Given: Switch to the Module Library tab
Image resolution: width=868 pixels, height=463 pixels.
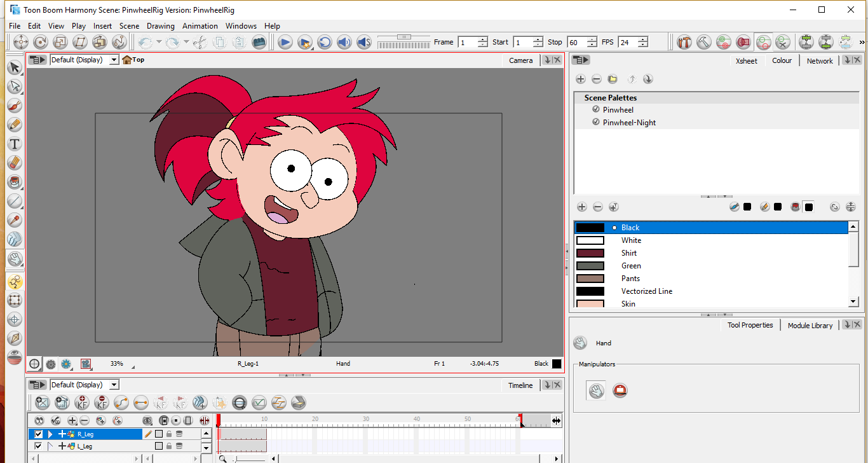Looking at the screenshot, I should (x=810, y=325).
